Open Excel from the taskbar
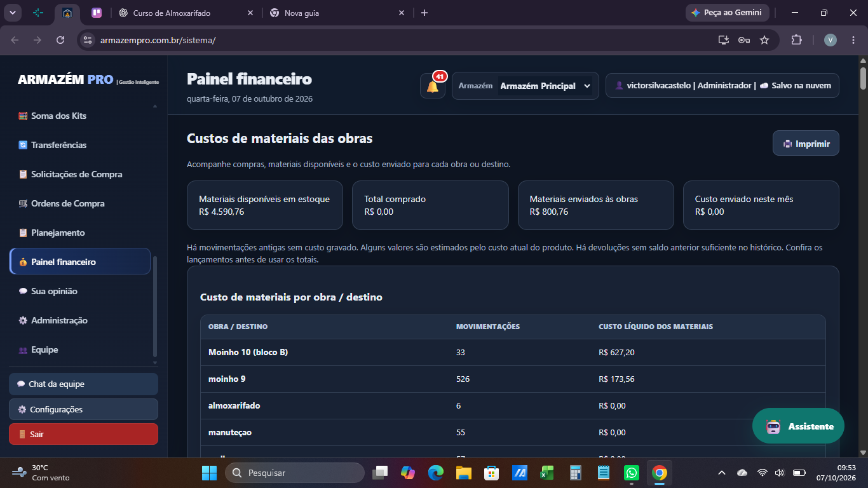This screenshot has height=488, width=868. click(547, 473)
